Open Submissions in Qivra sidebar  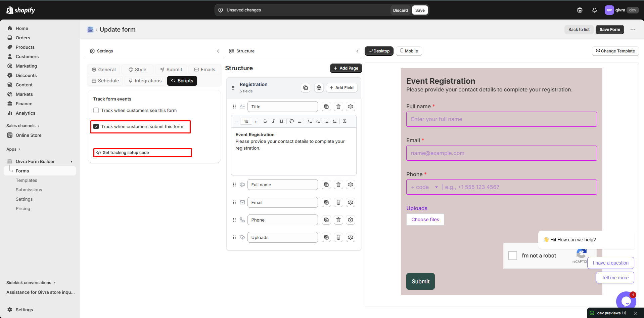tap(29, 190)
